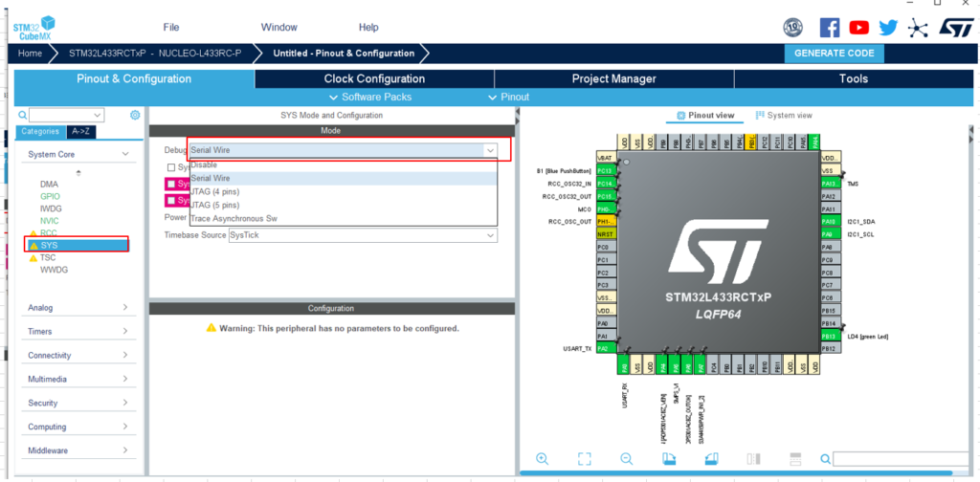This screenshot has width=980, height=482.
Task: Select the A->Z tab
Action: tap(80, 131)
